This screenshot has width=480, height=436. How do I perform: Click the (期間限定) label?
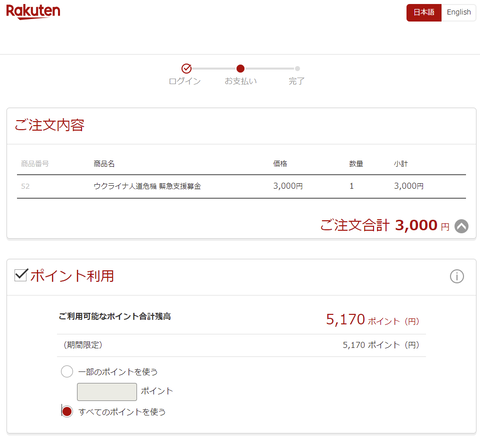click(83, 345)
